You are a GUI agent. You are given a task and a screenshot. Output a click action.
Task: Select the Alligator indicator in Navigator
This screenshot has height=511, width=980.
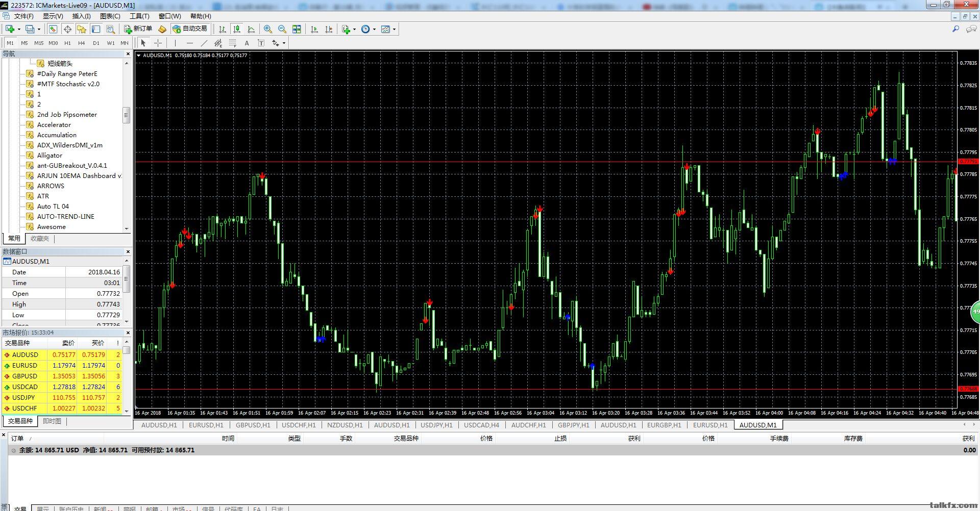[x=50, y=155]
